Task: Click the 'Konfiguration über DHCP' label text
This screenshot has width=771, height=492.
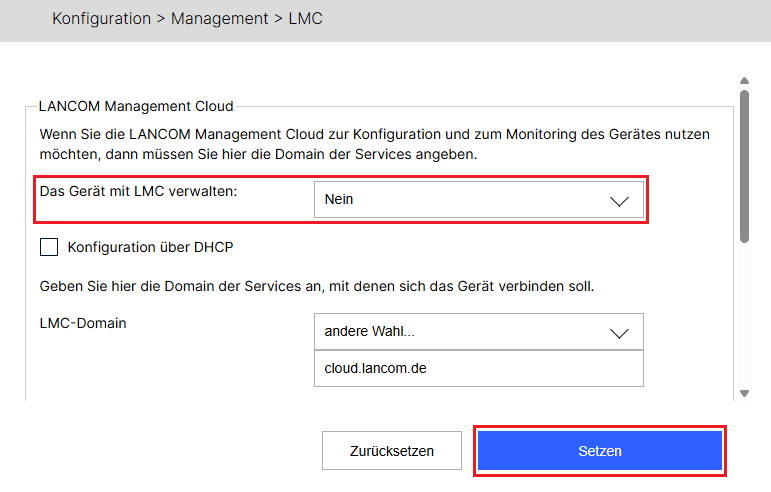Action: click(x=150, y=247)
